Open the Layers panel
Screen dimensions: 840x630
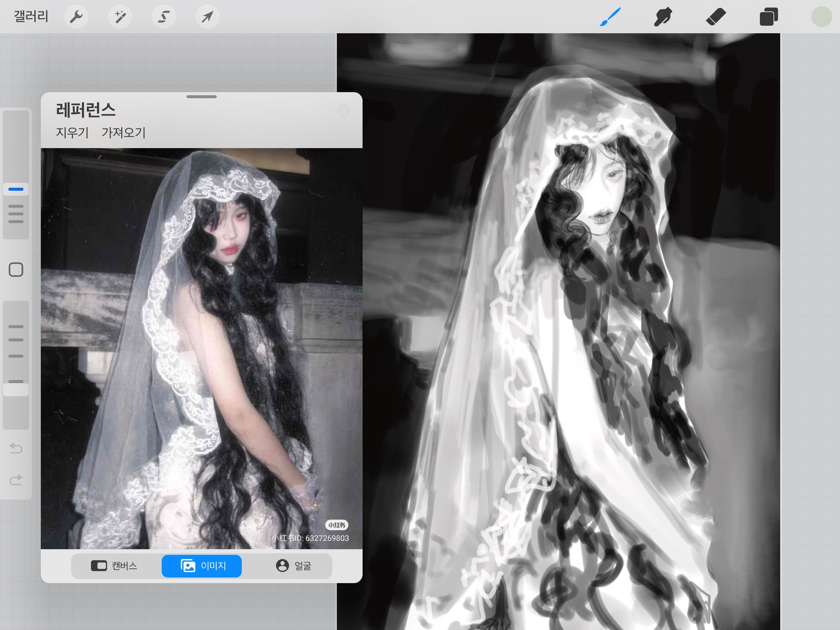click(x=769, y=17)
